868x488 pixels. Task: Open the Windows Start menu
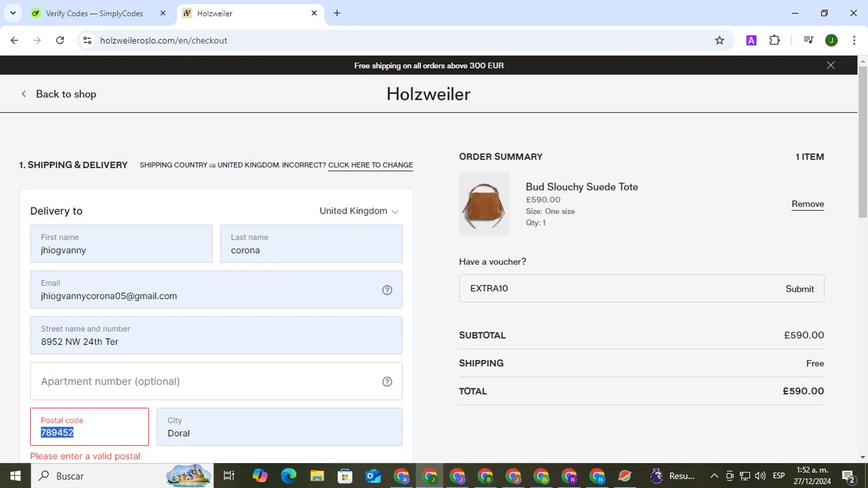pyautogui.click(x=15, y=476)
